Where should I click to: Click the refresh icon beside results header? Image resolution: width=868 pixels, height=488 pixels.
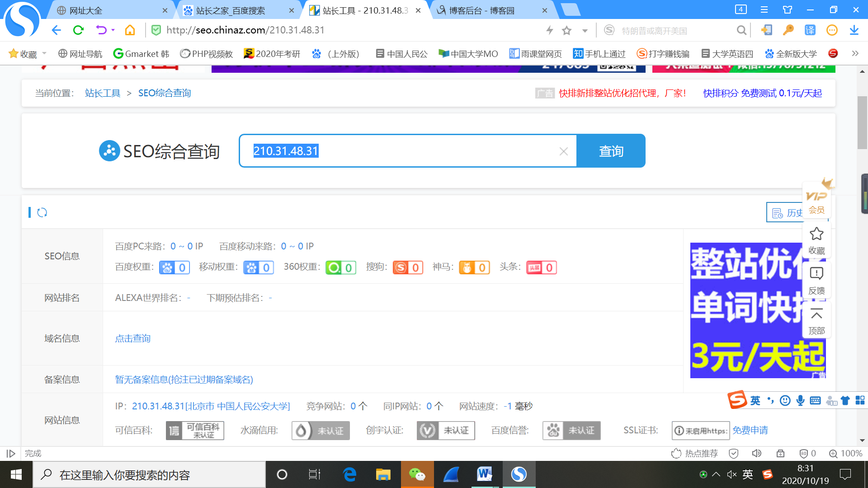click(x=42, y=212)
